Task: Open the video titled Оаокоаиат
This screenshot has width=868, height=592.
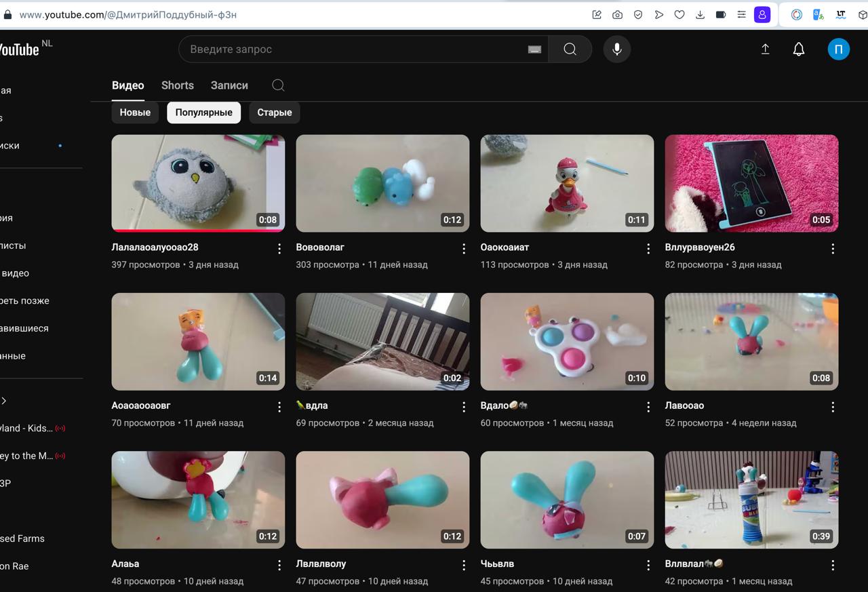Action: pyautogui.click(x=505, y=248)
